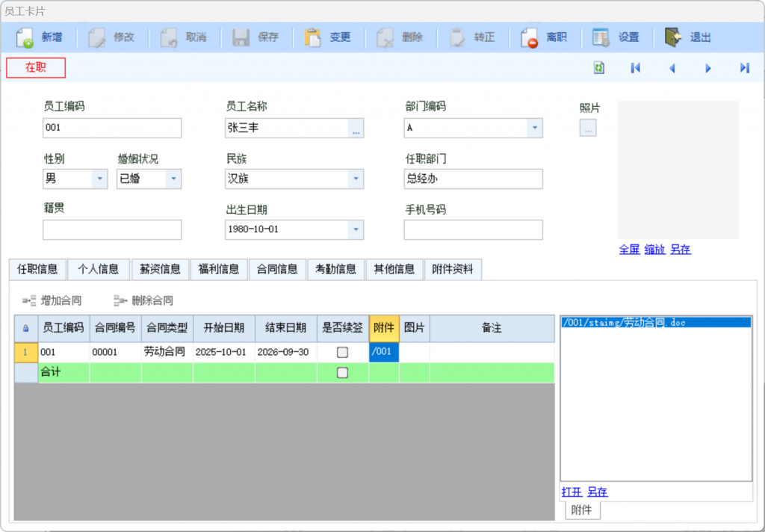Expand the 出生日期 date picker
The image size is (765, 532).
pyautogui.click(x=356, y=229)
